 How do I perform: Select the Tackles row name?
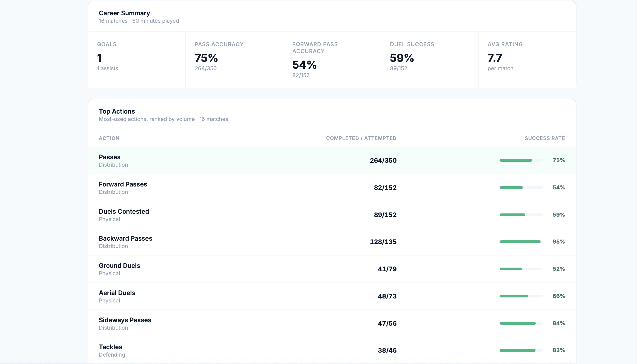pos(110,347)
